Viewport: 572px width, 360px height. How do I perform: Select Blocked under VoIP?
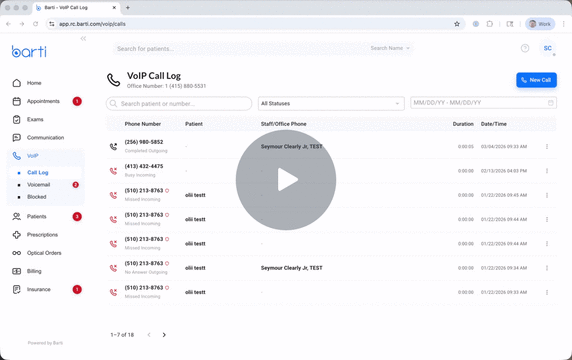[x=36, y=197]
